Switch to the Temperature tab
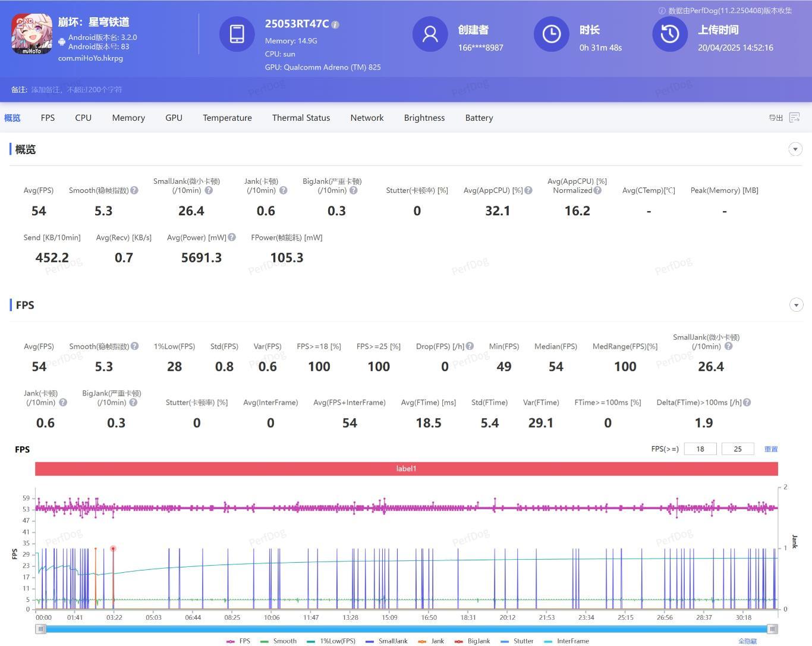Screen dimensions: 812x646 [227, 118]
